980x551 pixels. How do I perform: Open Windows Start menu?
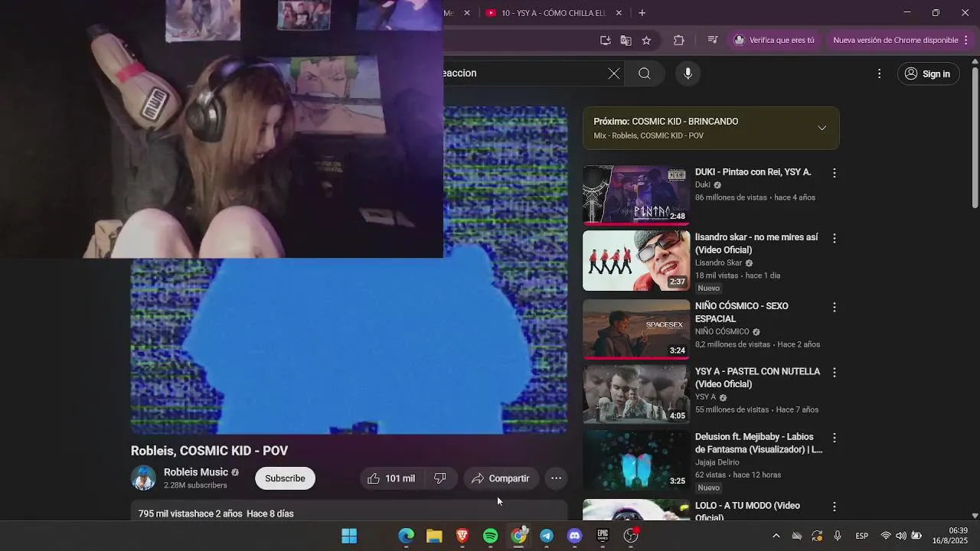[349, 536]
